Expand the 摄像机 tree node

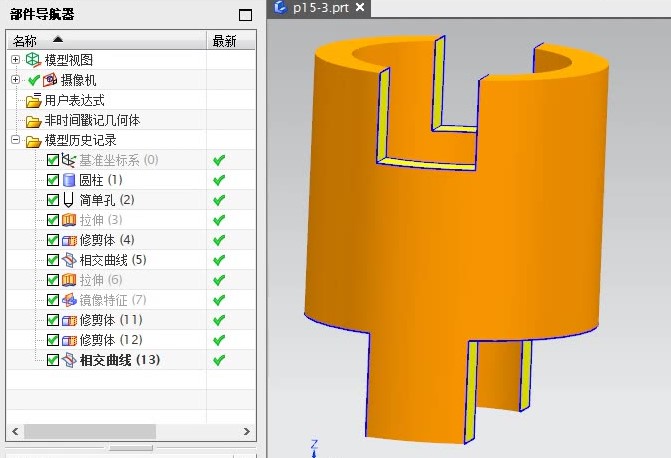[x=15, y=80]
